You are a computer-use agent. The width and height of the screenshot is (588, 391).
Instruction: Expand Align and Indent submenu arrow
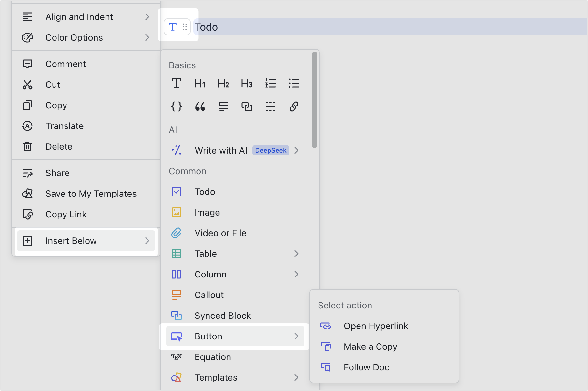point(147,17)
